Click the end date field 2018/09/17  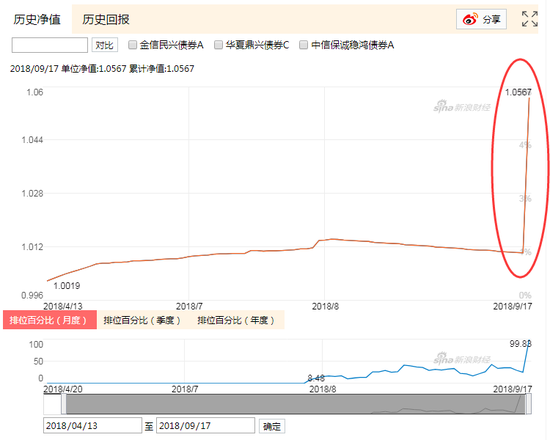click(x=206, y=426)
